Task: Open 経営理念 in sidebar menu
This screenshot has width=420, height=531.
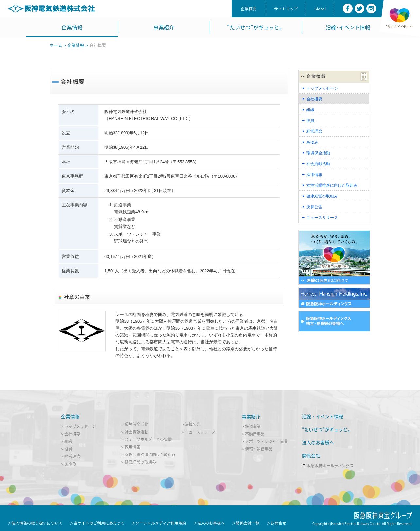Action: pos(334,131)
